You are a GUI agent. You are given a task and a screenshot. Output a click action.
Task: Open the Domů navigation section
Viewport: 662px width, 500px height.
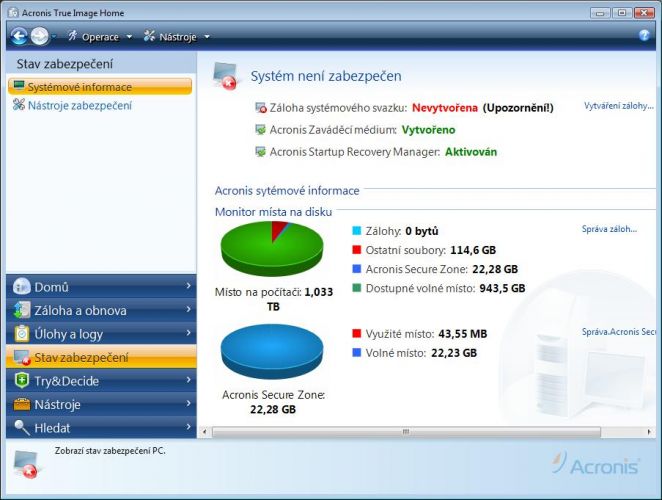101,287
